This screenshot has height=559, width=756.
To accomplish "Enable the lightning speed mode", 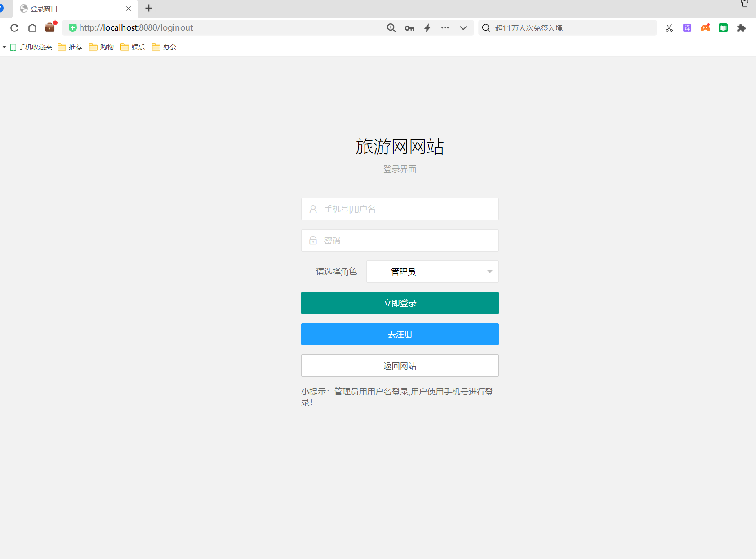I will point(427,27).
